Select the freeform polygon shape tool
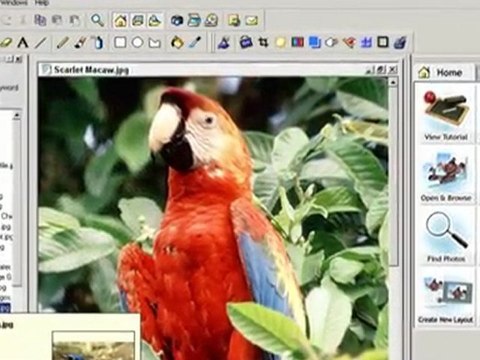 tap(155, 43)
